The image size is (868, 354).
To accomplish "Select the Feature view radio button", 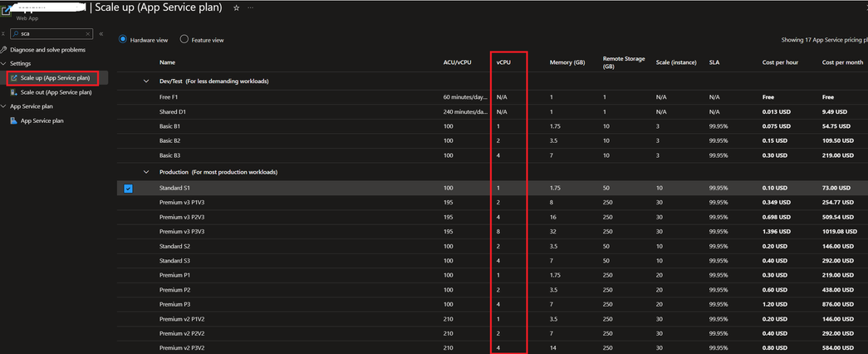I will (x=184, y=39).
